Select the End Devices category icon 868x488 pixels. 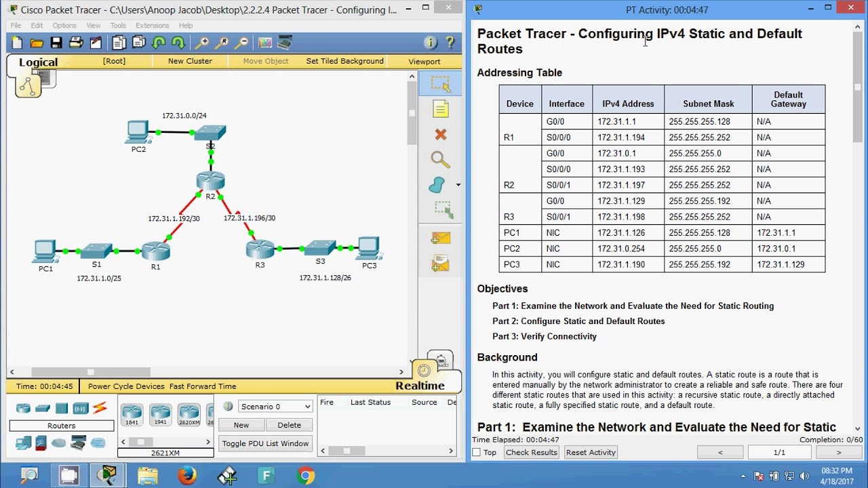24,443
